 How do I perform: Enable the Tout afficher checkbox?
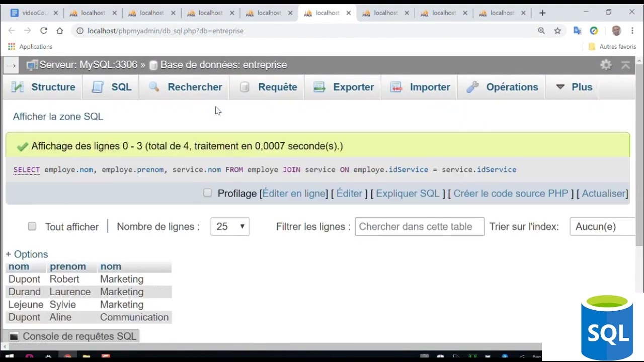tap(32, 226)
